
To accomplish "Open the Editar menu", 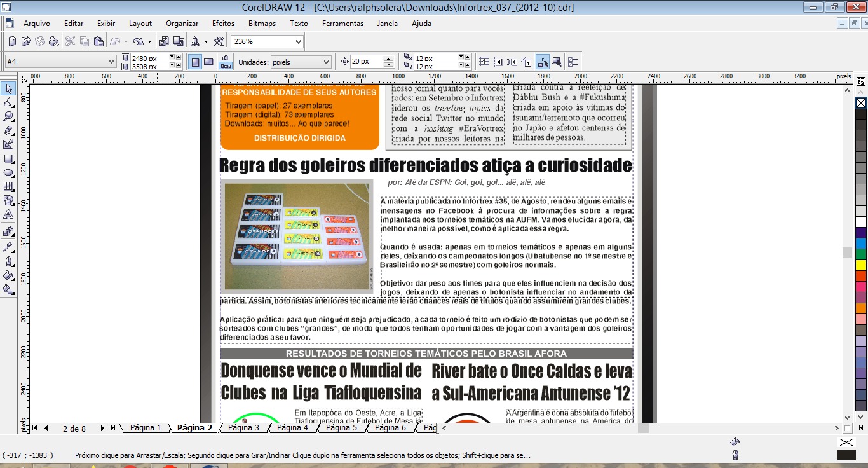I will (74, 24).
